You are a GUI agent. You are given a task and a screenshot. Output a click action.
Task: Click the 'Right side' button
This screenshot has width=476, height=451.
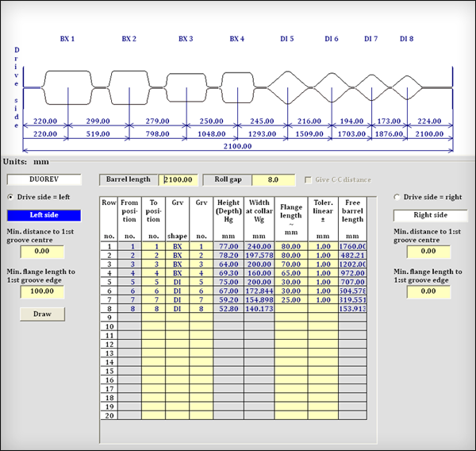431,215
